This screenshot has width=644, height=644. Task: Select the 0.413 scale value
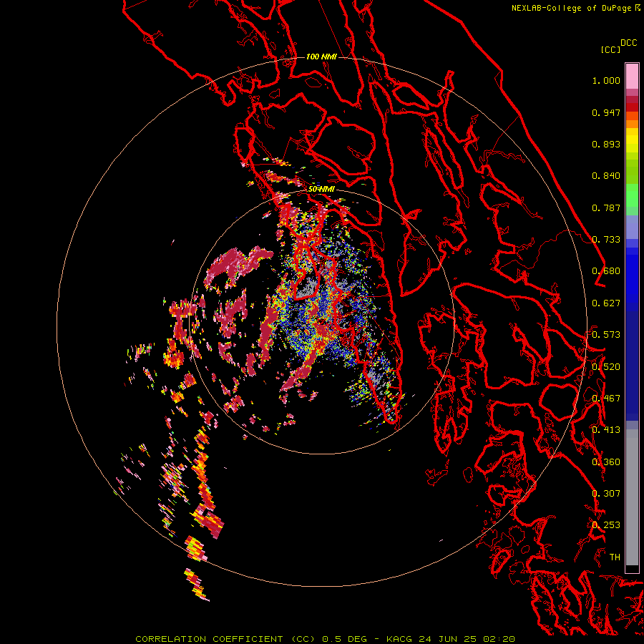point(606,430)
